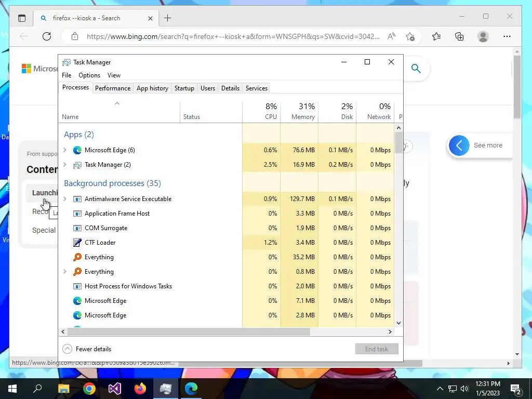This screenshot has width=532, height=399.
Task: Open the clock and date in system tray
Action: pos(487,389)
